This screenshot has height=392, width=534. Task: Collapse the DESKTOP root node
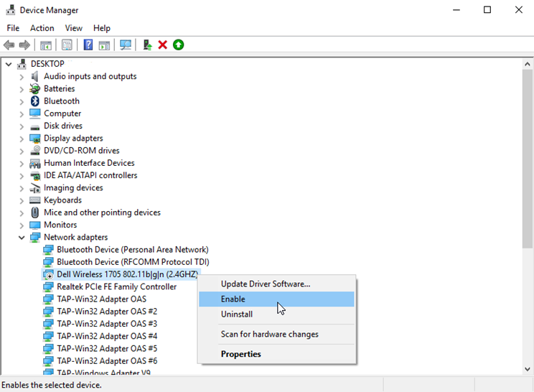click(x=9, y=64)
